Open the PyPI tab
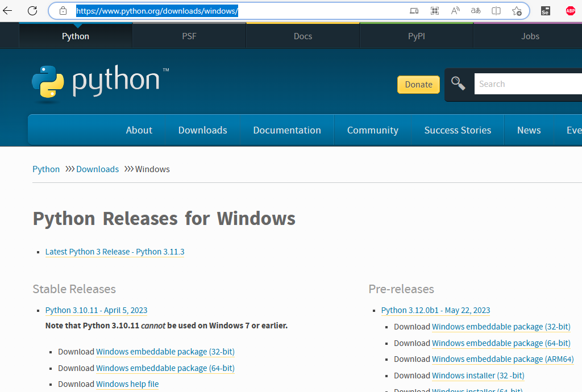 [417, 36]
